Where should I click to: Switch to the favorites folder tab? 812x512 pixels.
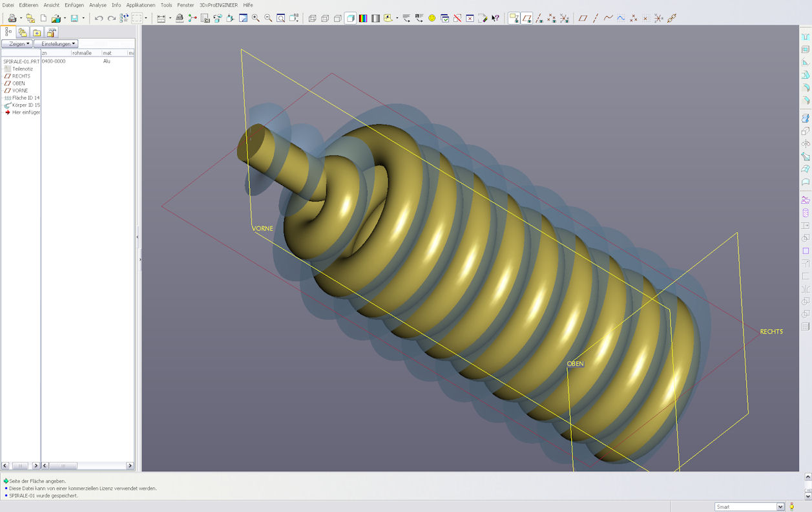click(37, 32)
